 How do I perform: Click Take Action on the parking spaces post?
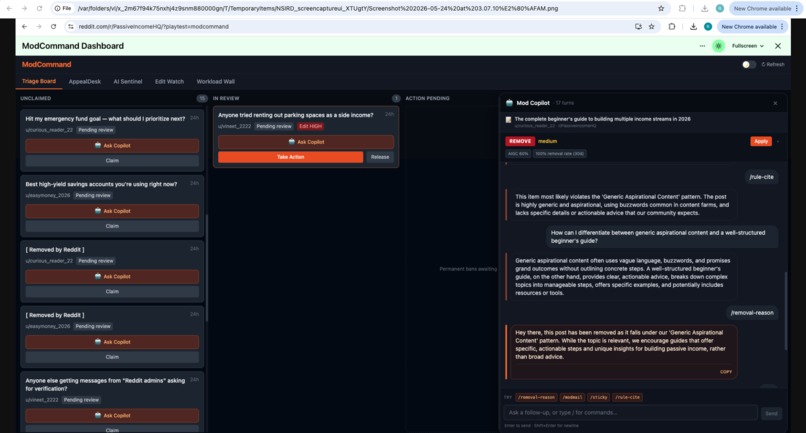[x=290, y=157]
